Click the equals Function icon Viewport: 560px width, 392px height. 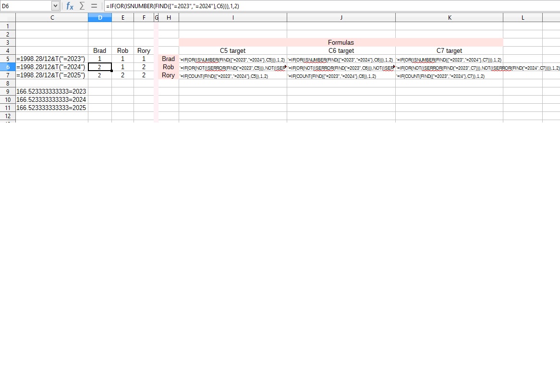pos(94,6)
